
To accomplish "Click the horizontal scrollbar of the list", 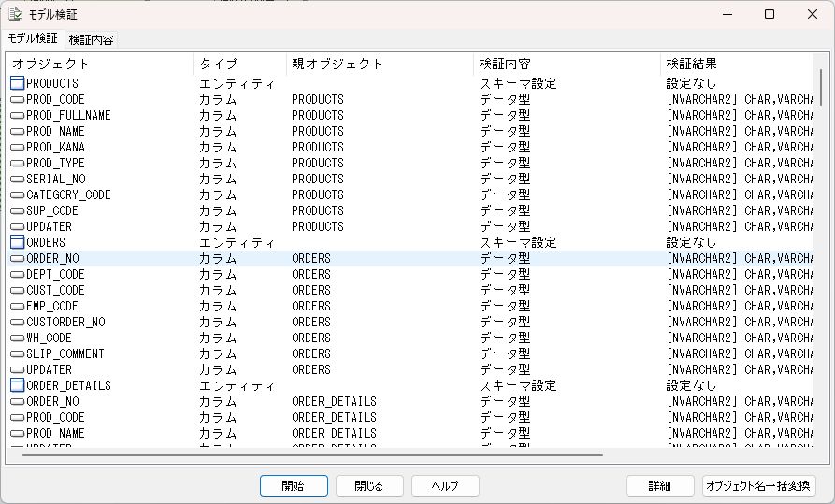I will pyautogui.click(x=312, y=455).
